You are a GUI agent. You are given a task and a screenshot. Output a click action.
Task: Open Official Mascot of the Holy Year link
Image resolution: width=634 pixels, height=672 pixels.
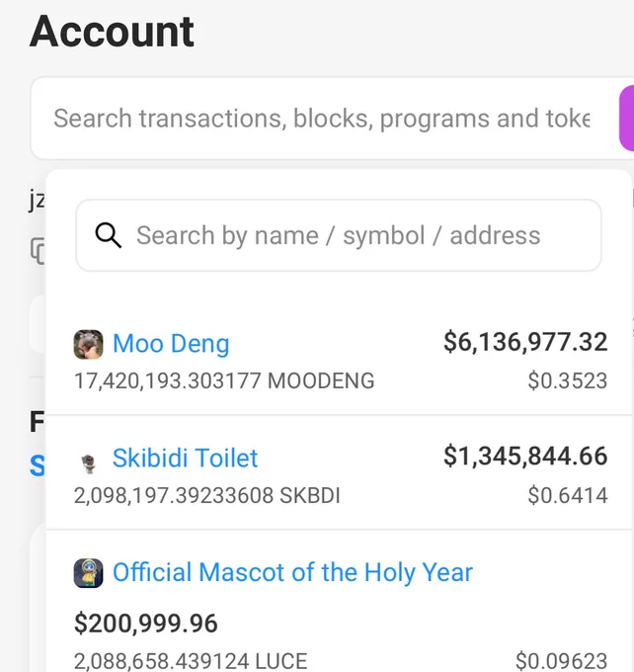click(292, 572)
